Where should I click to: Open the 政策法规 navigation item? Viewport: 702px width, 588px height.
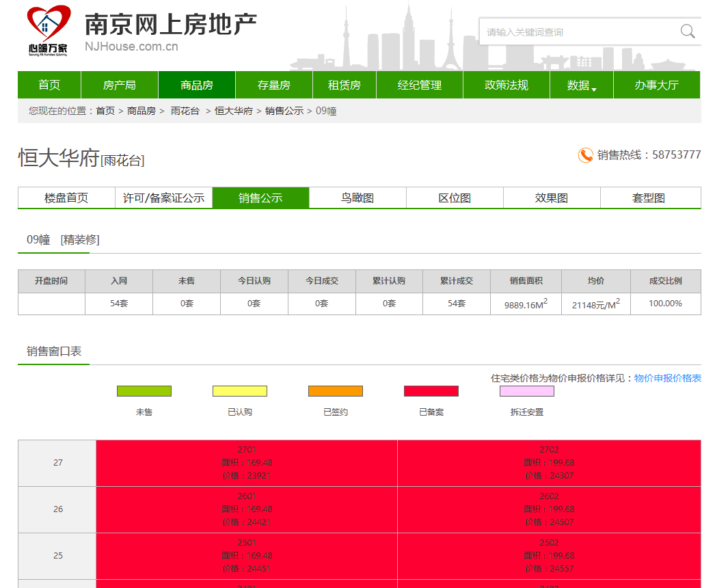pyautogui.click(x=507, y=85)
